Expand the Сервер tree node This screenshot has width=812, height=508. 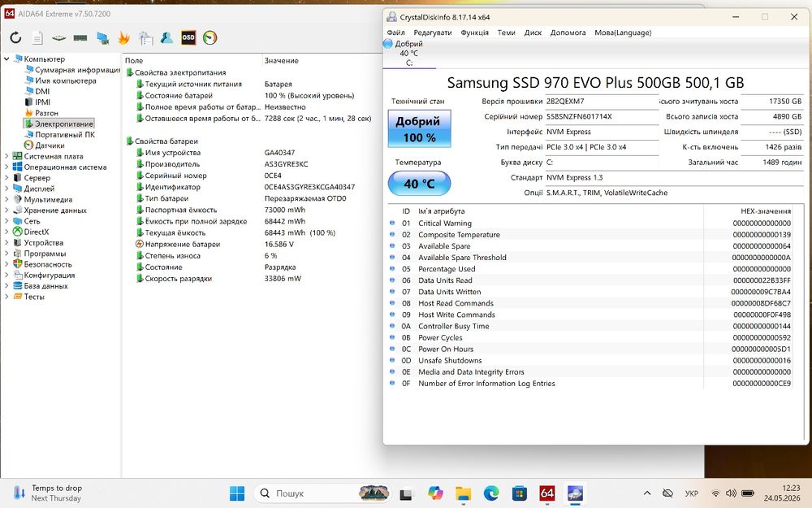click(x=6, y=178)
